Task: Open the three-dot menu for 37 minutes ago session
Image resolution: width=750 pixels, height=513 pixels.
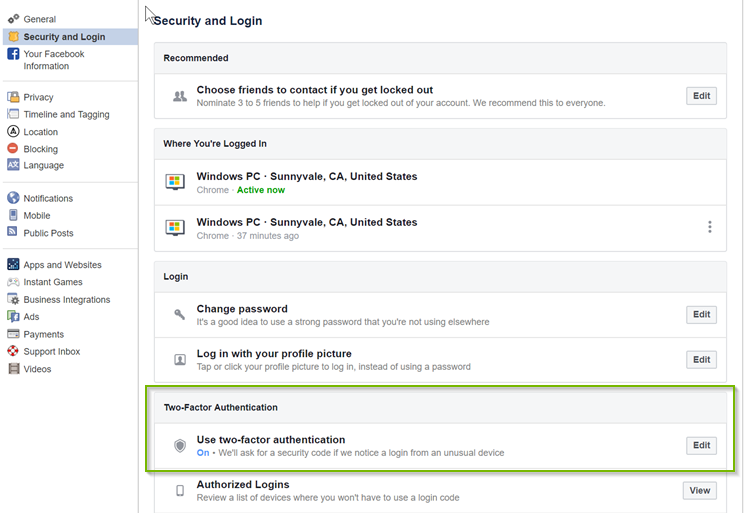Action: pyautogui.click(x=710, y=227)
